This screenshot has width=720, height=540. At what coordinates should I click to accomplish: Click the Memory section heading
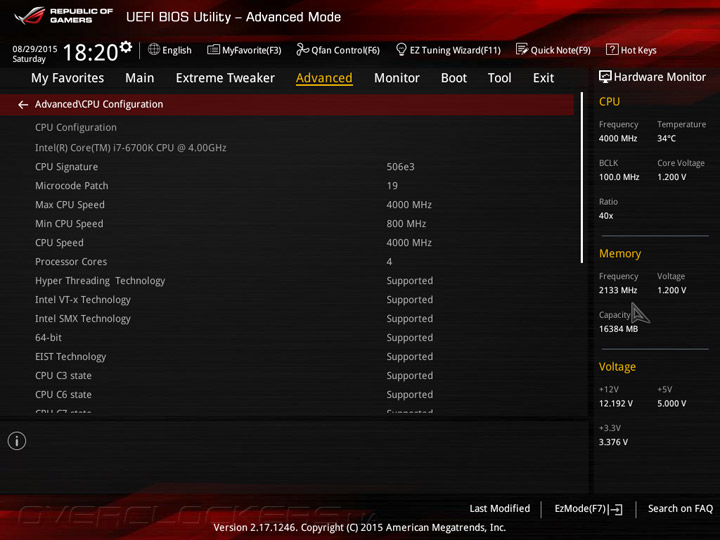(x=620, y=253)
